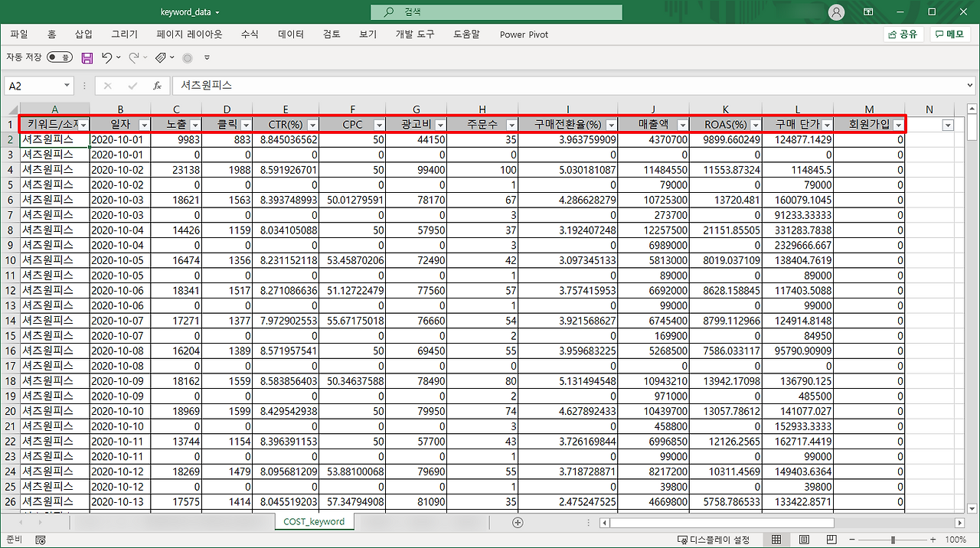Expand the Name Box dropdown

tap(67, 86)
